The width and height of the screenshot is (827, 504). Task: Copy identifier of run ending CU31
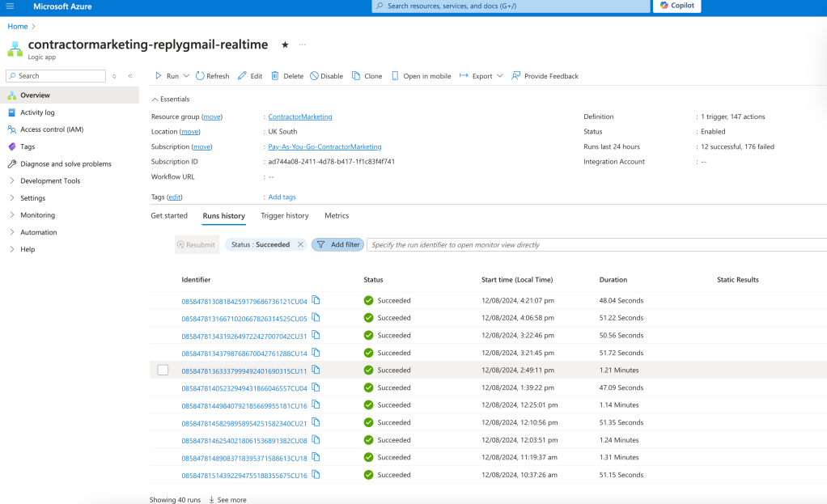pyautogui.click(x=316, y=335)
